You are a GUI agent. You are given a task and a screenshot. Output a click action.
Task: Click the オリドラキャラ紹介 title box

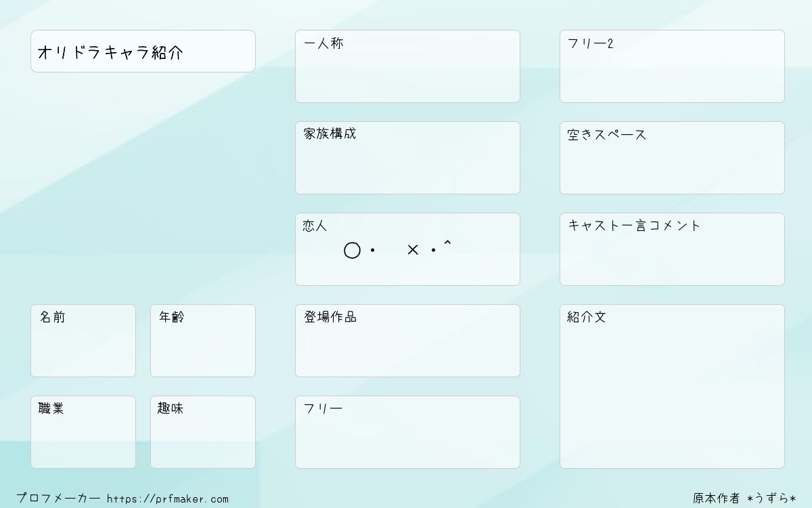143,51
